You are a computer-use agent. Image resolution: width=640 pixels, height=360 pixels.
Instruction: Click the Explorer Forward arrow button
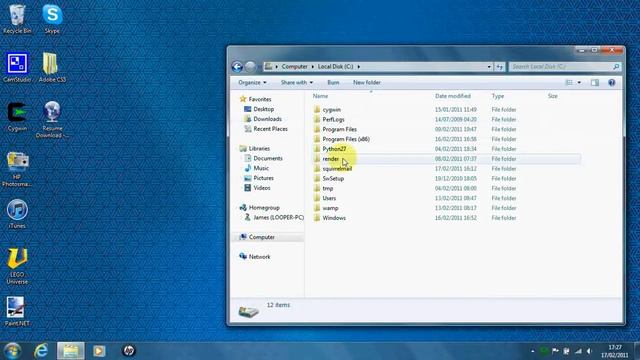click(x=250, y=67)
